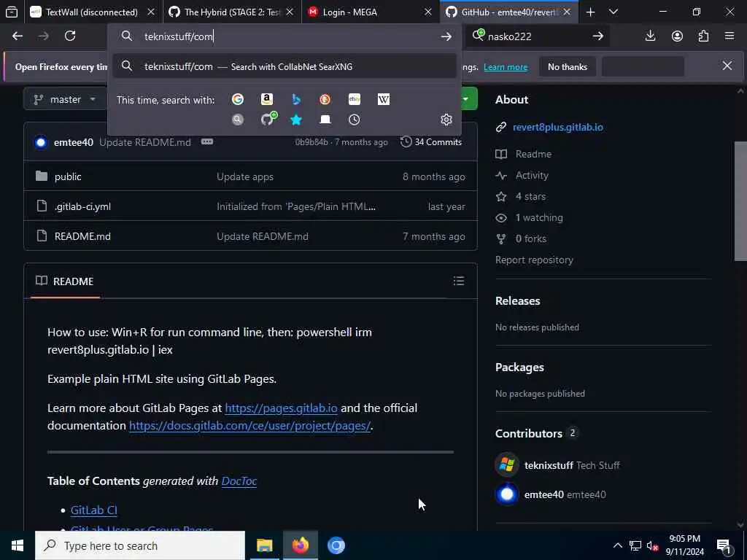747x560 pixels.
Task: Click No thanks button
Action: click(568, 66)
